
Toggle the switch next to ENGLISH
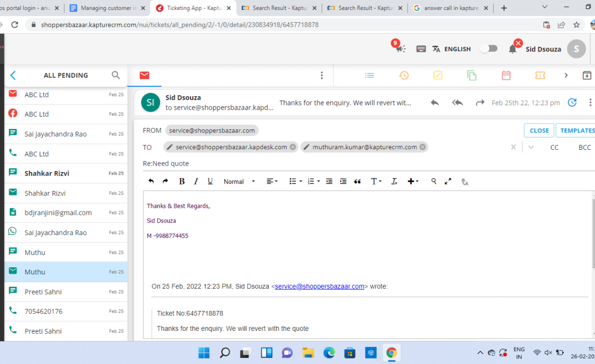(489, 49)
